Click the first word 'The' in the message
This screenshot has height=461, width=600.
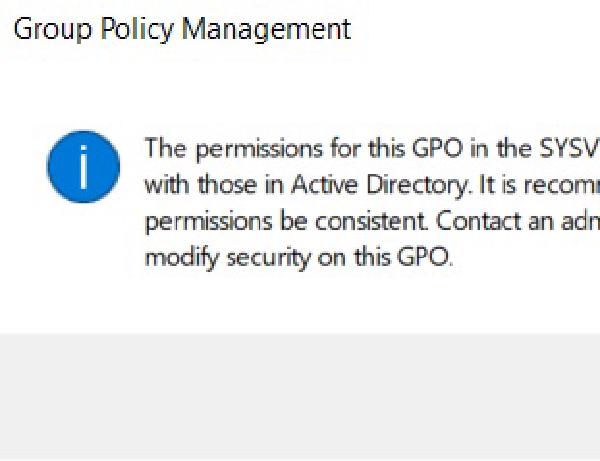click(164, 149)
